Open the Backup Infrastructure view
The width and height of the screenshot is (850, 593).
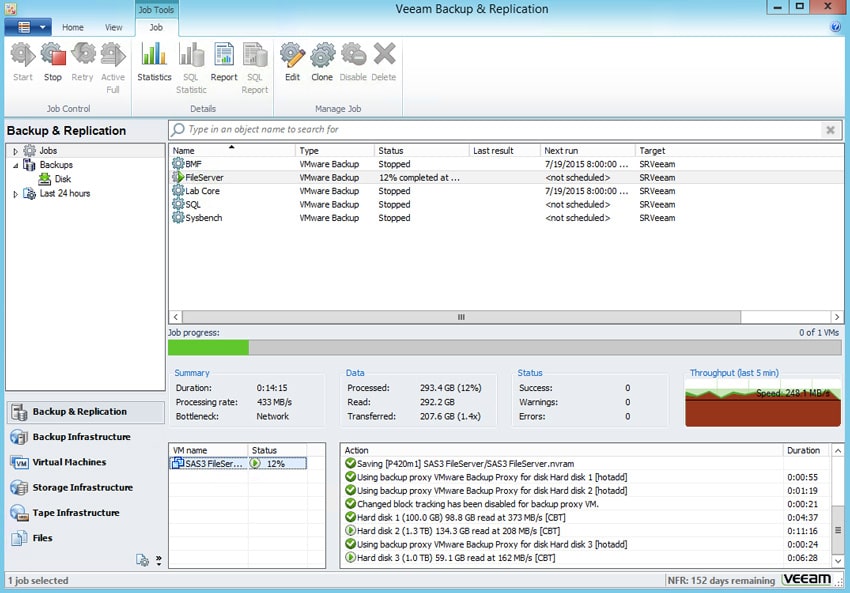pos(86,437)
